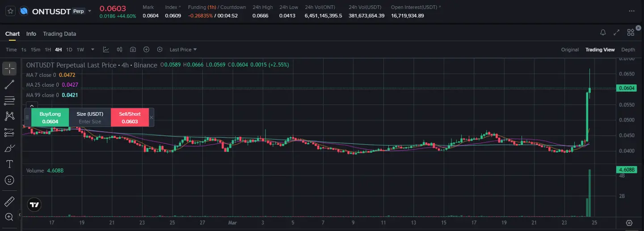
Task: Open the forecasting and measurement tool
Action: 9,132
